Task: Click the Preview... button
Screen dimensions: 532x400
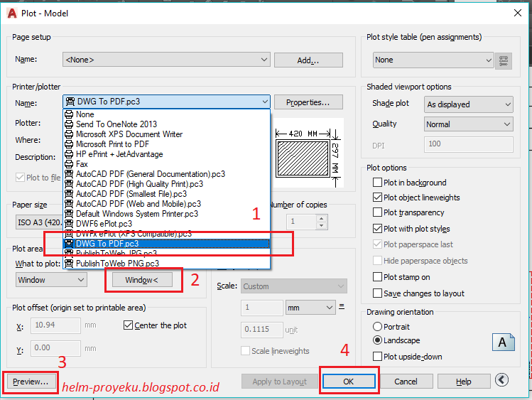Action: click(31, 382)
